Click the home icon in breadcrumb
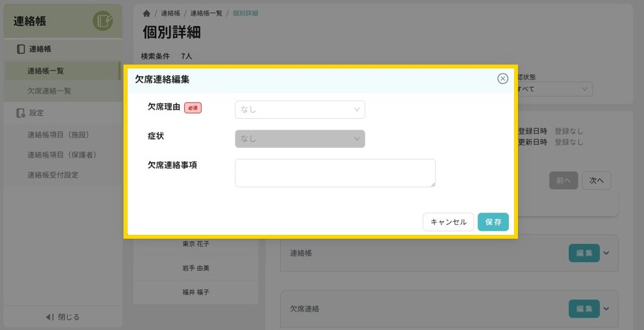The image size is (644, 330). [x=146, y=14]
